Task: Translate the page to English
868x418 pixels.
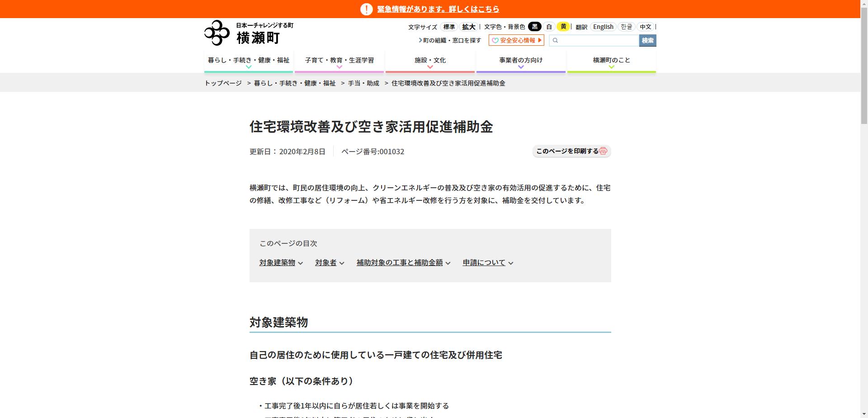Action: tap(603, 27)
